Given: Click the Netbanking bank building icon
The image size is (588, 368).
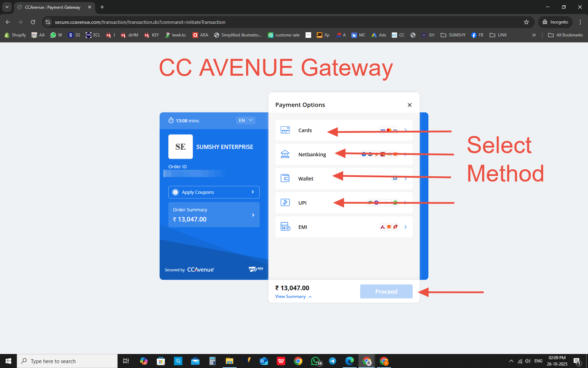Looking at the screenshot, I should 285,154.
